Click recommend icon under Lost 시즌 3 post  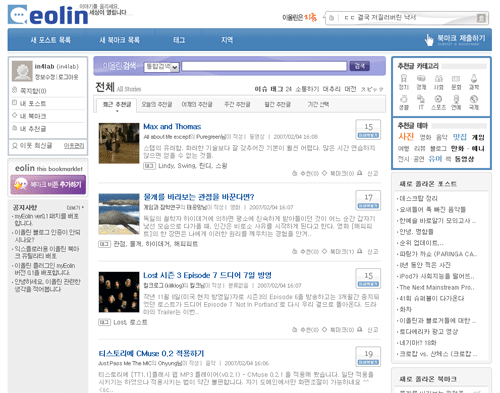tap(294, 329)
